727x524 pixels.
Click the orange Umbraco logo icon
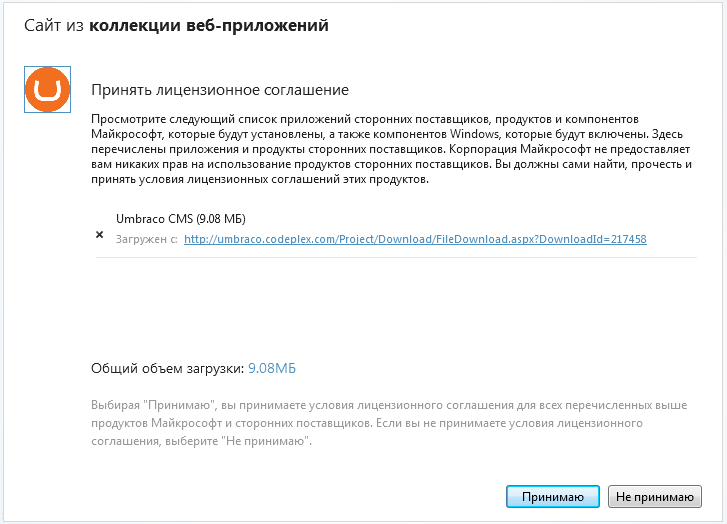[47, 89]
